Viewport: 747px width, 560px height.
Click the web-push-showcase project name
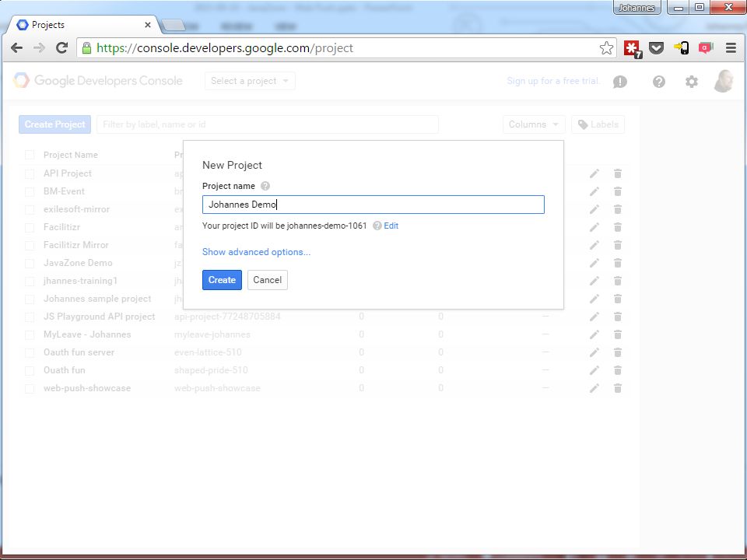click(87, 388)
